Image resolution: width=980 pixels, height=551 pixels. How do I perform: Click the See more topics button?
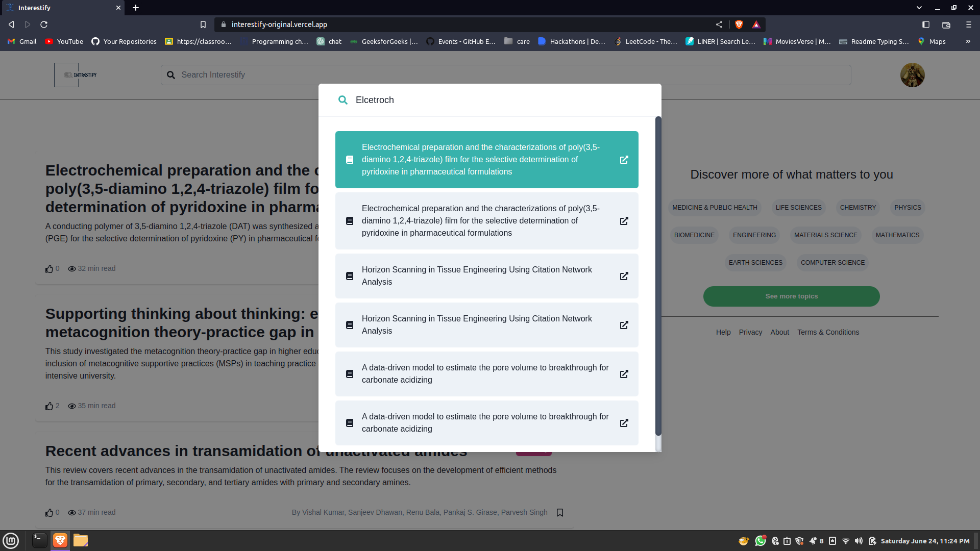tap(791, 296)
